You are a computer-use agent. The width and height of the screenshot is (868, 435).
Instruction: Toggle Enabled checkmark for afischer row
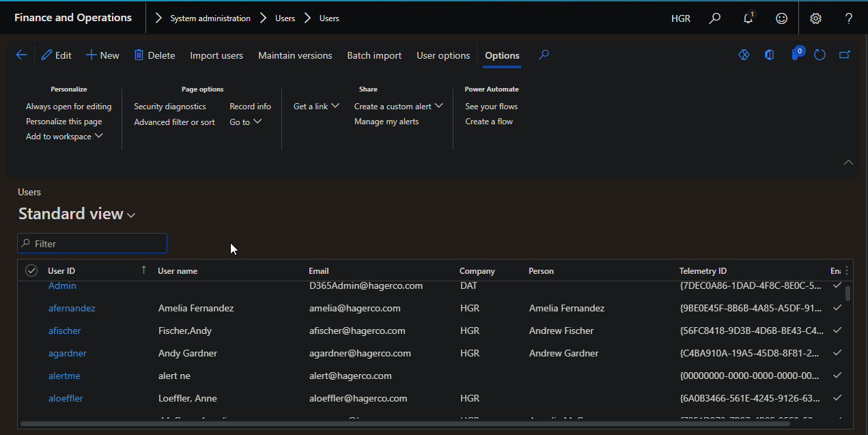click(x=837, y=331)
